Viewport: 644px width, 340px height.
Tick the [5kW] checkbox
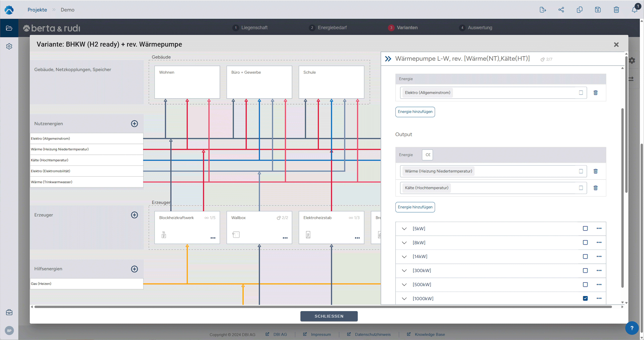(x=585, y=228)
